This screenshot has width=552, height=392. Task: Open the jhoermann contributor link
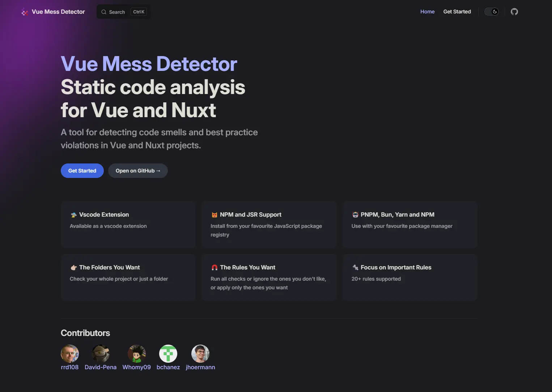pos(200,367)
